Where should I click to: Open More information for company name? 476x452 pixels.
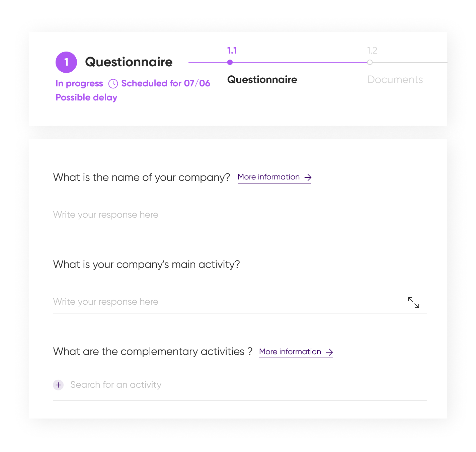pyautogui.click(x=269, y=177)
